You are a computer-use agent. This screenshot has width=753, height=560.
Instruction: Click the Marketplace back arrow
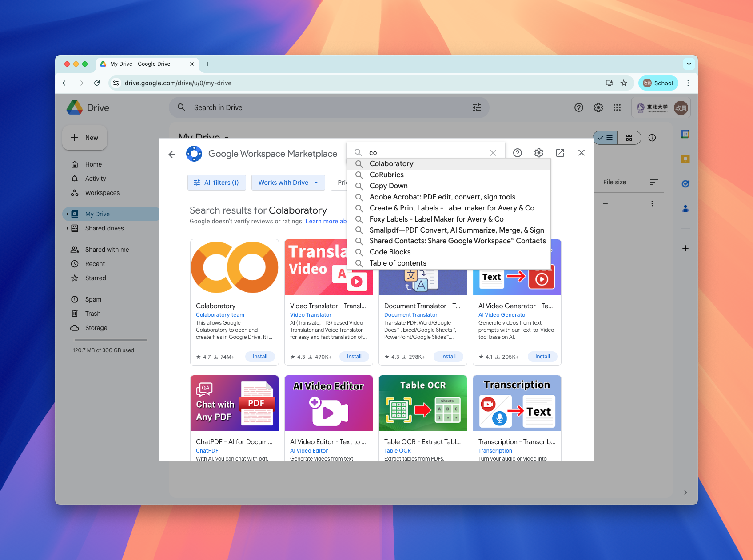coord(172,154)
